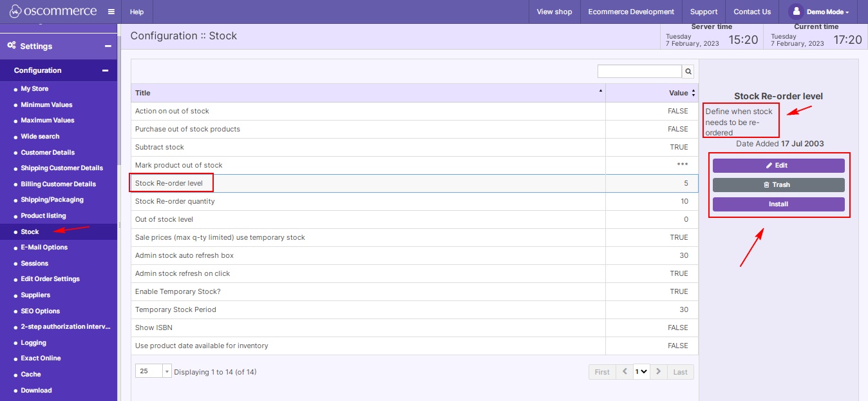Open the rows-per-page 25 dropdown
The width and height of the screenshot is (868, 401).
[x=153, y=371]
